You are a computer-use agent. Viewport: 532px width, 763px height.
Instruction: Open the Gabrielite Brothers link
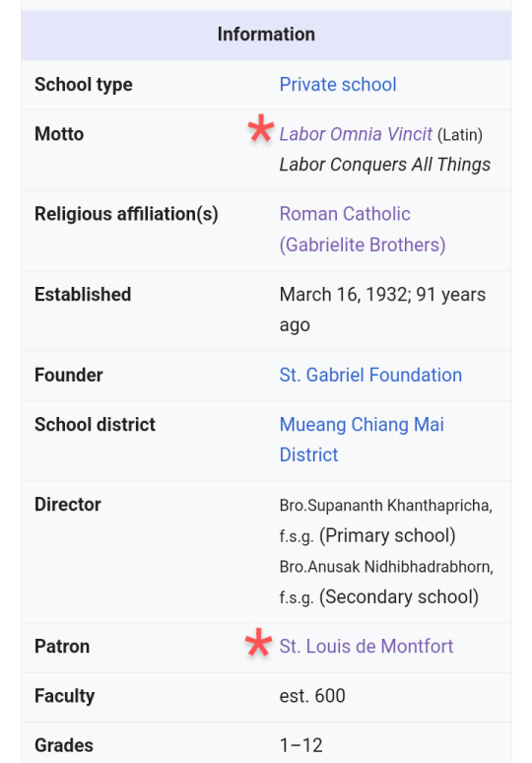pyautogui.click(x=363, y=244)
